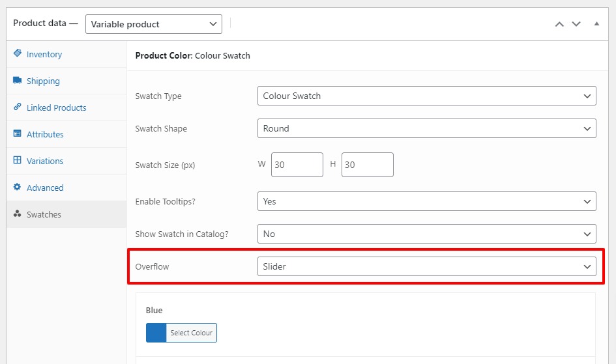Focus the swatch height input field

pyautogui.click(x=368, y=165)
